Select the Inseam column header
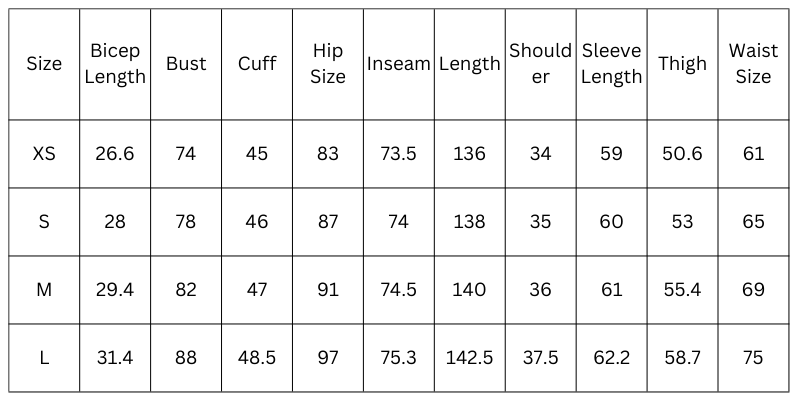 398,64
